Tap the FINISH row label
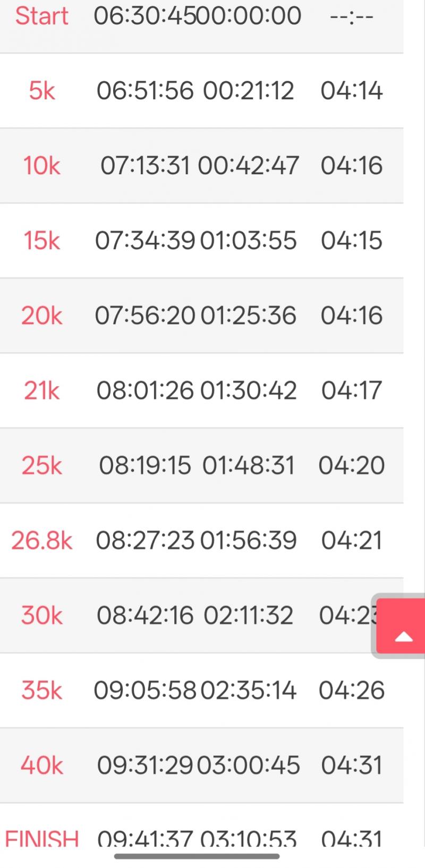Screen dimensions: 425x868 (41, 838)
